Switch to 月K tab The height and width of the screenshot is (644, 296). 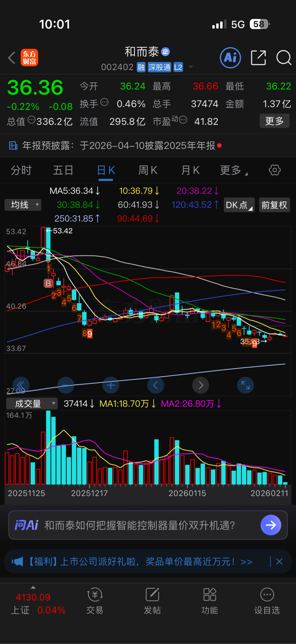(x=190, y=170)
